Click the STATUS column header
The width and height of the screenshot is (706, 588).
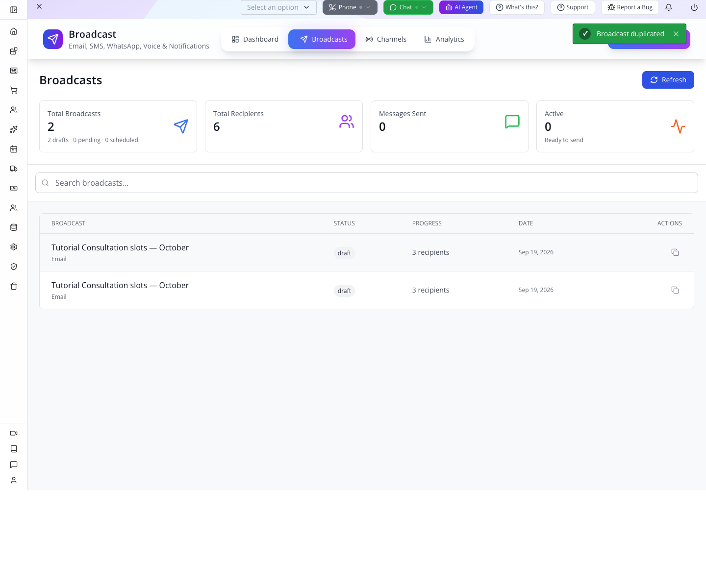[x=344, y=223]
